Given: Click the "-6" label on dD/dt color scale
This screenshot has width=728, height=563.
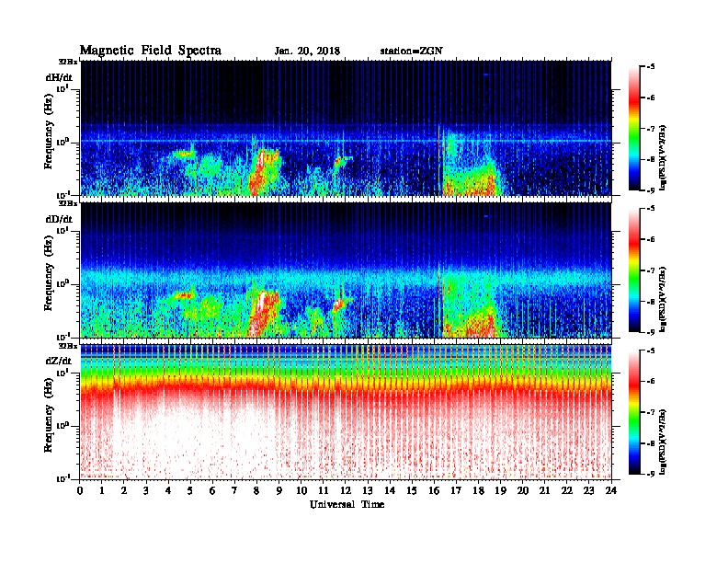Looking at the screenshot, I should pyautogui.click(x=650, y=240).
